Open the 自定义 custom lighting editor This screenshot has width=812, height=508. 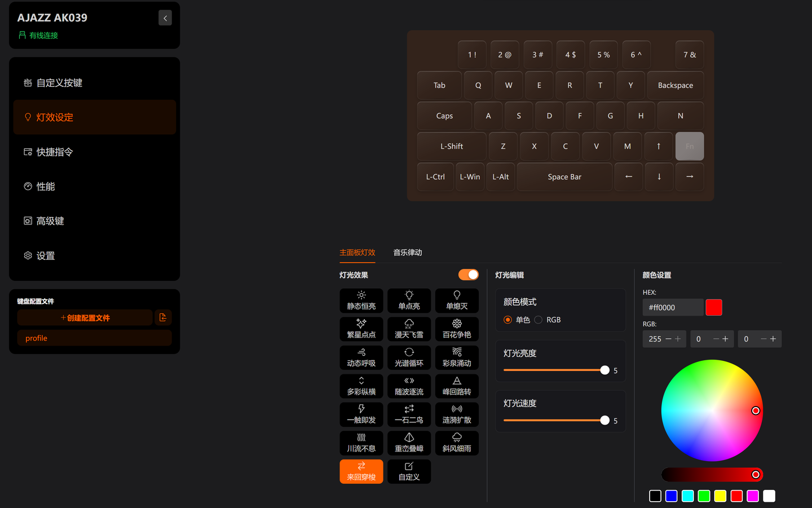409,471
